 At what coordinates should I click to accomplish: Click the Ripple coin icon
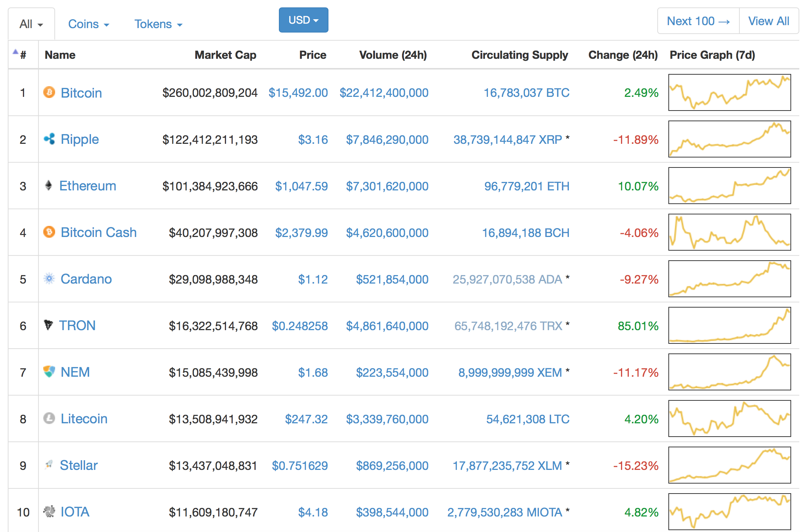[x=49, y=139]
